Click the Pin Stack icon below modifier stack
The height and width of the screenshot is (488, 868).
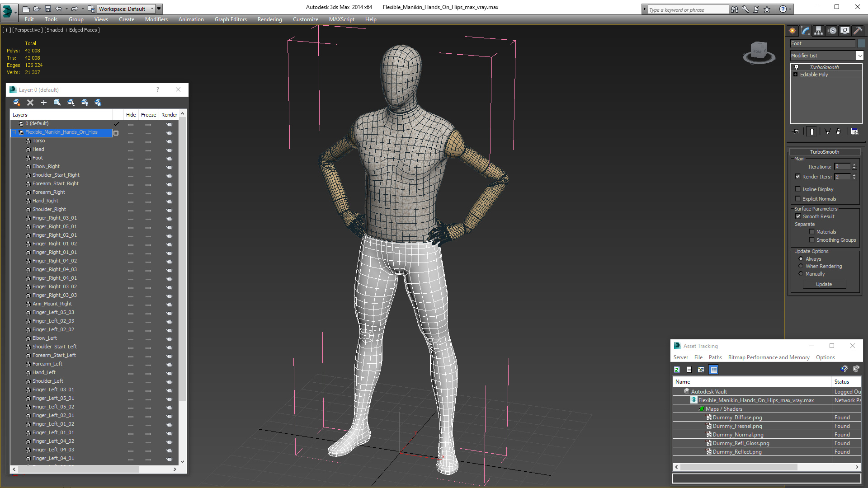pyautogui.click(x=796, y=131)
